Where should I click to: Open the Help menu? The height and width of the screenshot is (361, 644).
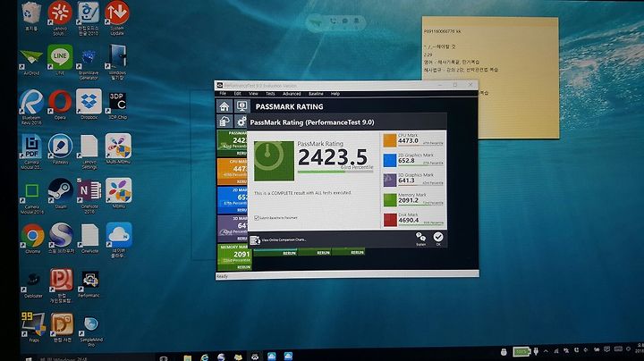point(335,94)
